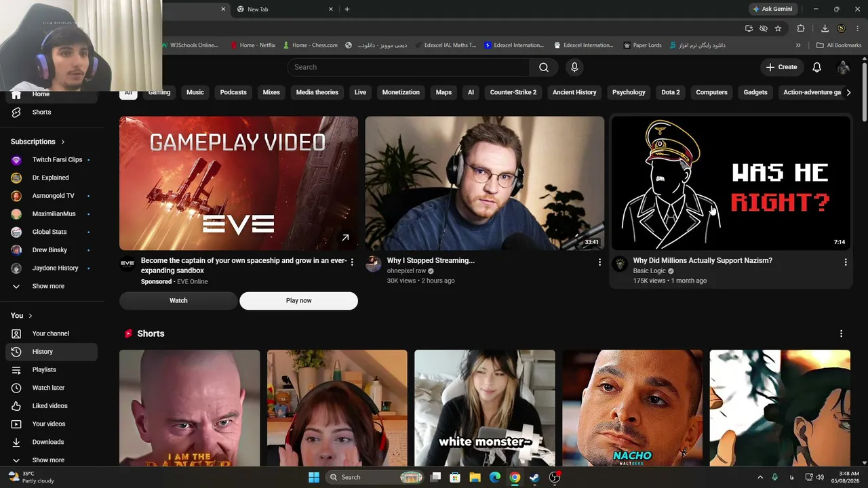This screenshot has width=868, height=488.
Task: Open YouTube Home in the sidebar
Action: click(x=52, y=94)
